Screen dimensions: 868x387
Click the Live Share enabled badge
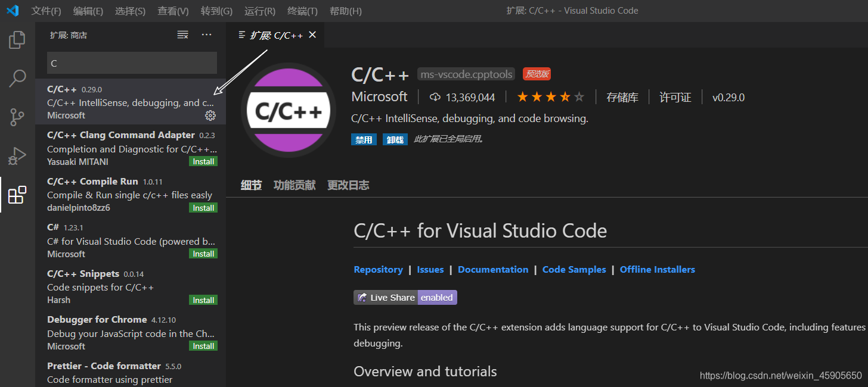point(405,297)
